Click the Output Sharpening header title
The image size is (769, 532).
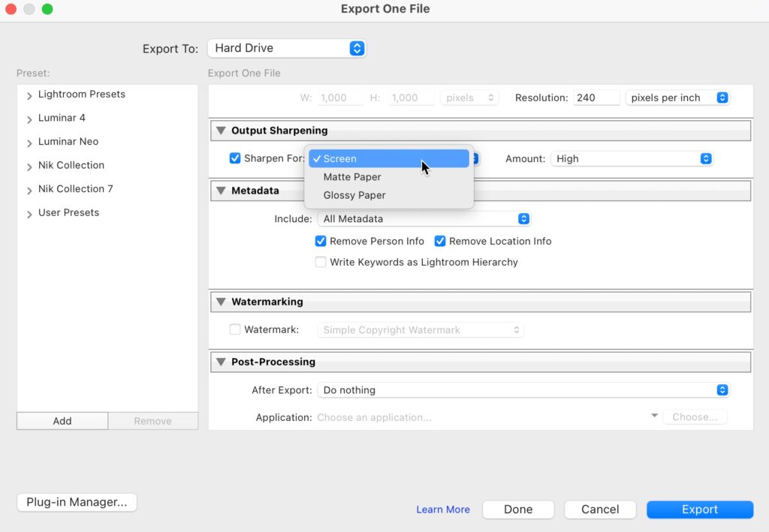click(279, 131)
